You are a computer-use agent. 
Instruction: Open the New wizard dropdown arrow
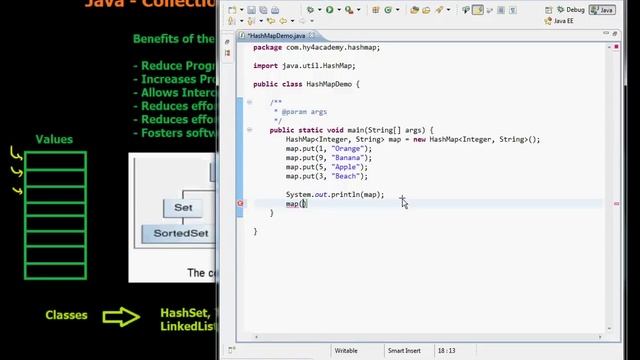click(x=241, y=10)
